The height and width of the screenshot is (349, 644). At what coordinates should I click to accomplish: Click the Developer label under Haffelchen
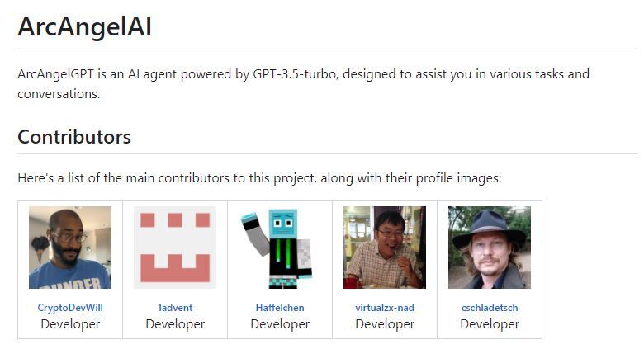pos(280,324)
